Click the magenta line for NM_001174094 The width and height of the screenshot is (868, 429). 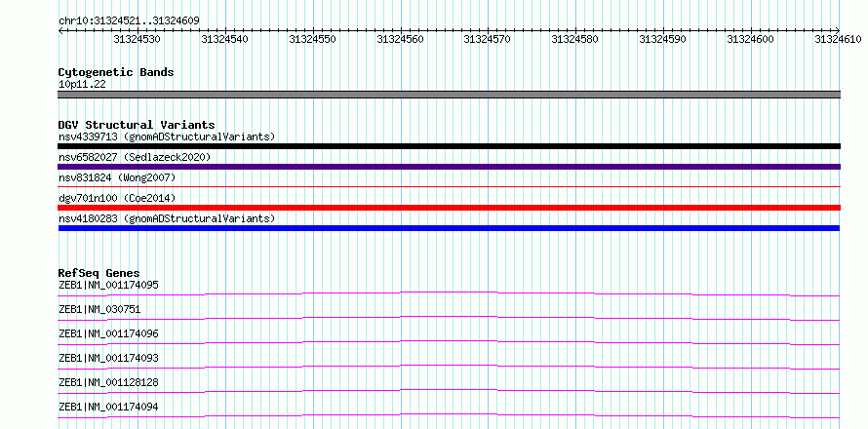[449, 415]
